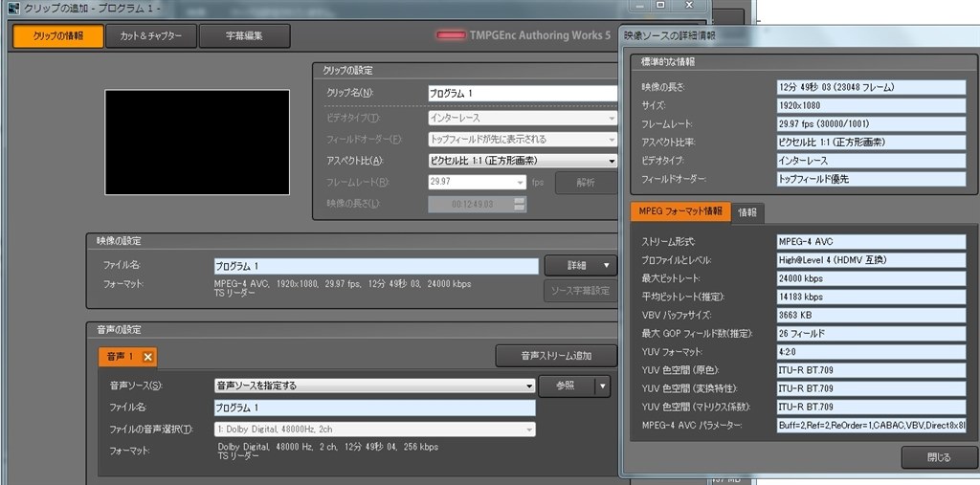Click the 閉じる button
980x485 pixels.
(x=939, y=457)
